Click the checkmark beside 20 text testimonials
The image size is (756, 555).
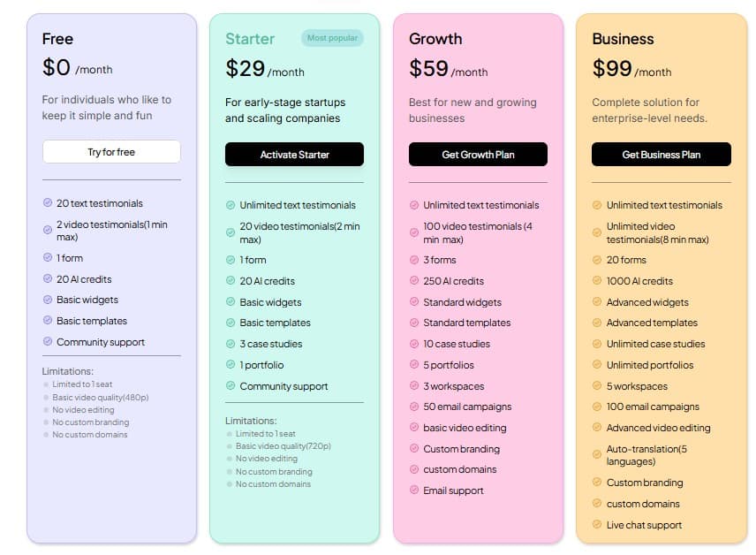tap(47, 203)
